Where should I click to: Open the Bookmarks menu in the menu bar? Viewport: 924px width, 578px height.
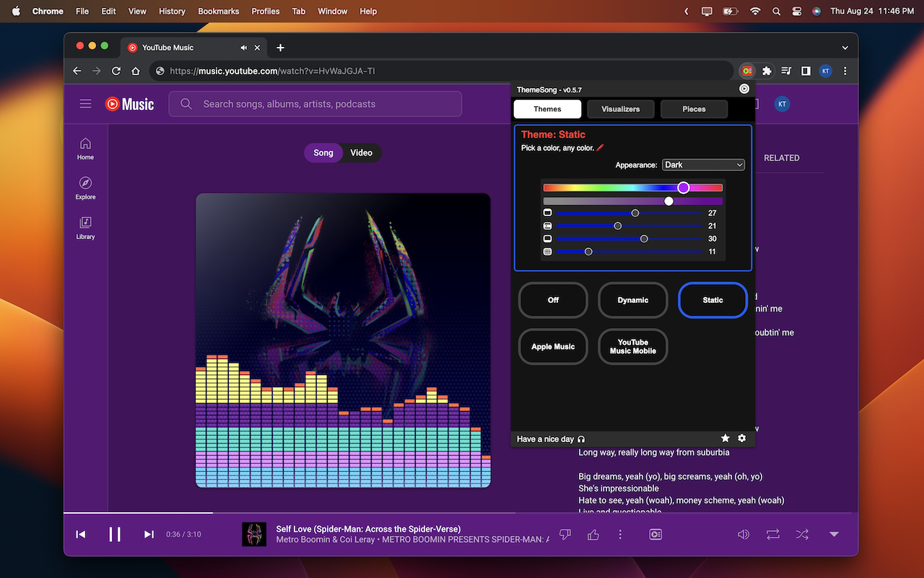[218, 11]
